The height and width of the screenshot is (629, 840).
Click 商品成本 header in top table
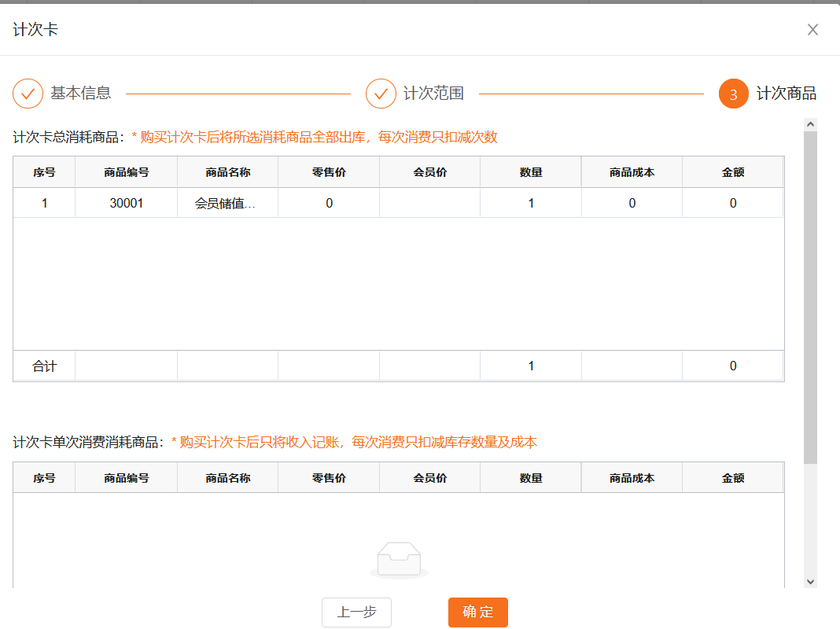(632, 172)
